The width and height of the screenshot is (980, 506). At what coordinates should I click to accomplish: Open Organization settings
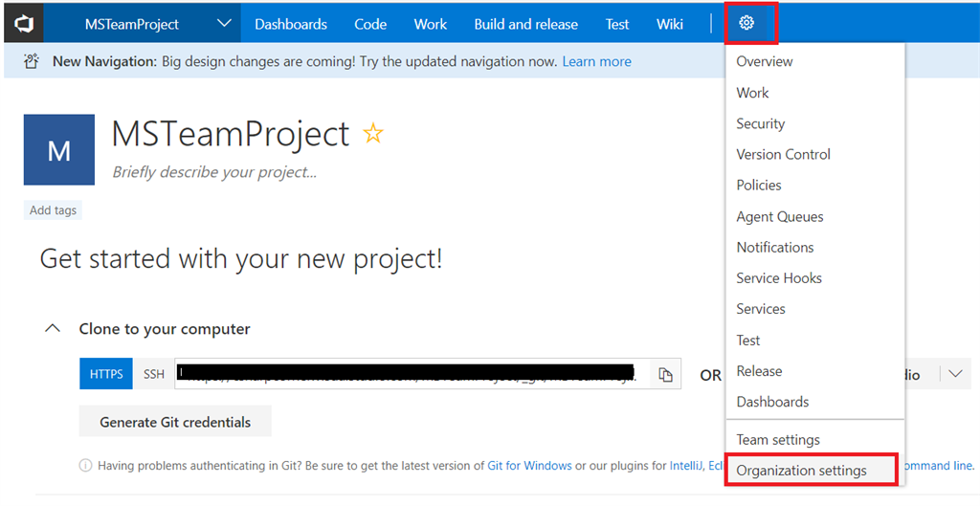pos(812,471)
